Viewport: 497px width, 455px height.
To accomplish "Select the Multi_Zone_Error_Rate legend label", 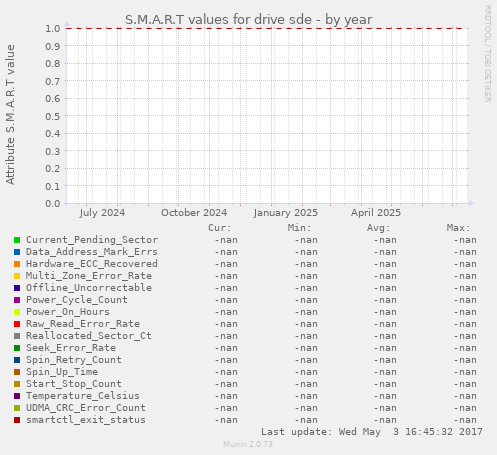I will [89, 276].
